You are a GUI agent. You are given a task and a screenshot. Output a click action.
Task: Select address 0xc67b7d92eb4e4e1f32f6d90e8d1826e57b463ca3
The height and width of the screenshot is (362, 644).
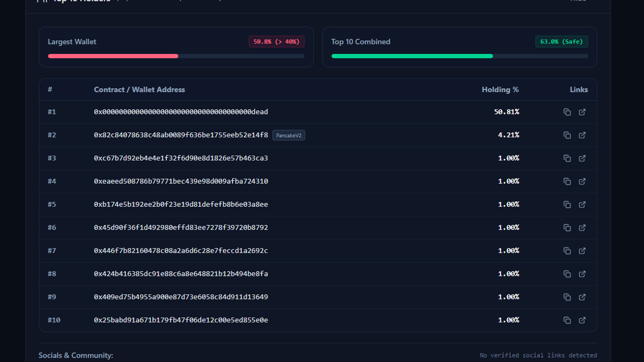[181, 158]
